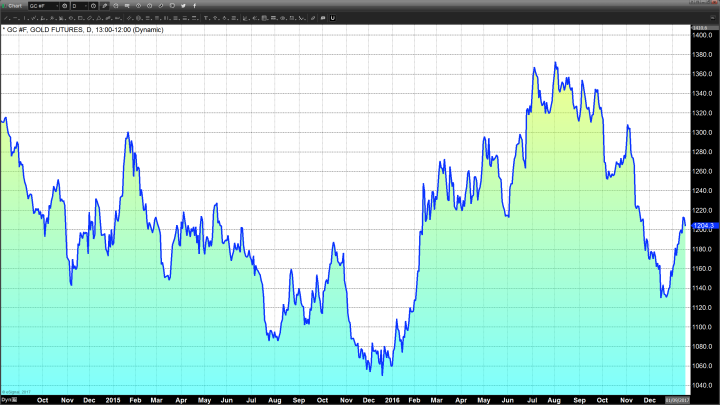Click the pencil edit icon beside interval
The height and width of the screenshot is (405, 720).
click(x=106, y=6)
